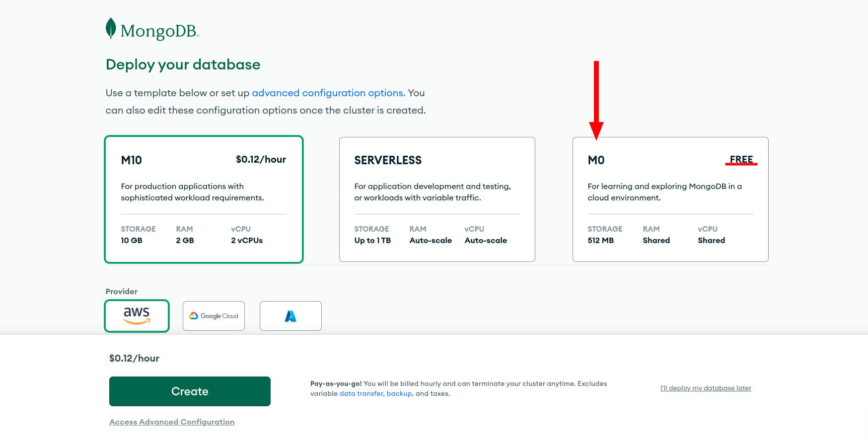Screen dimensions: 868x439
Task: Click I'll deploy my database later
Action: tap(706, 388)
